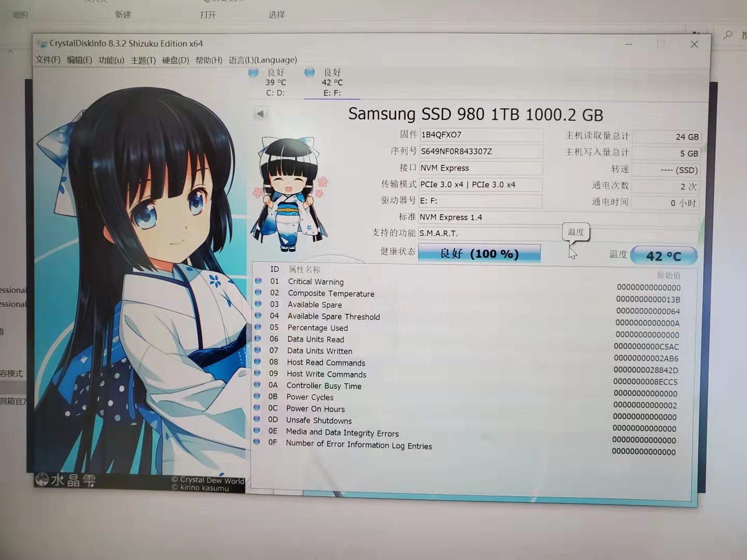Click the host reads total value 24 GB
This screenshot has width=747, height=560.
tap(666, 137)
